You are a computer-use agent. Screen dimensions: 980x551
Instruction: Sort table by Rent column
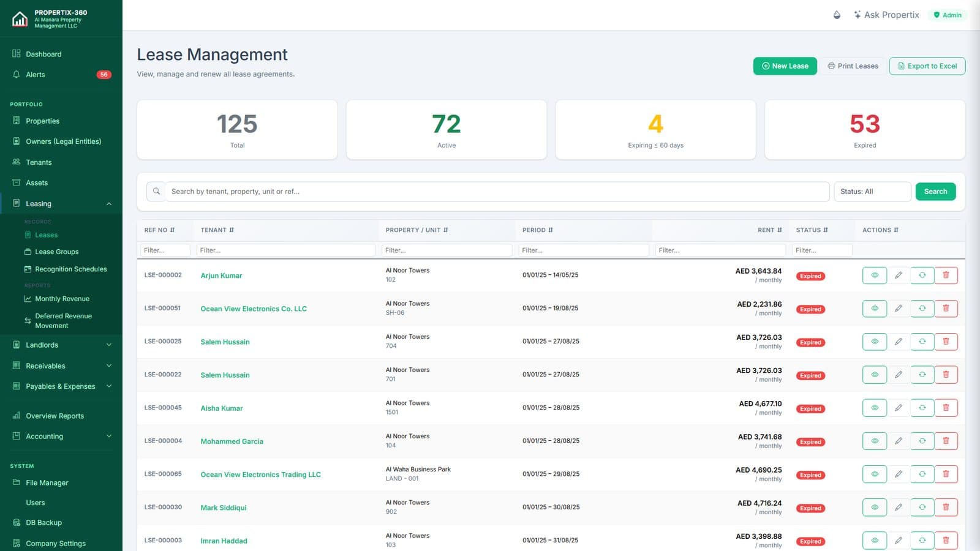(769, 230)
